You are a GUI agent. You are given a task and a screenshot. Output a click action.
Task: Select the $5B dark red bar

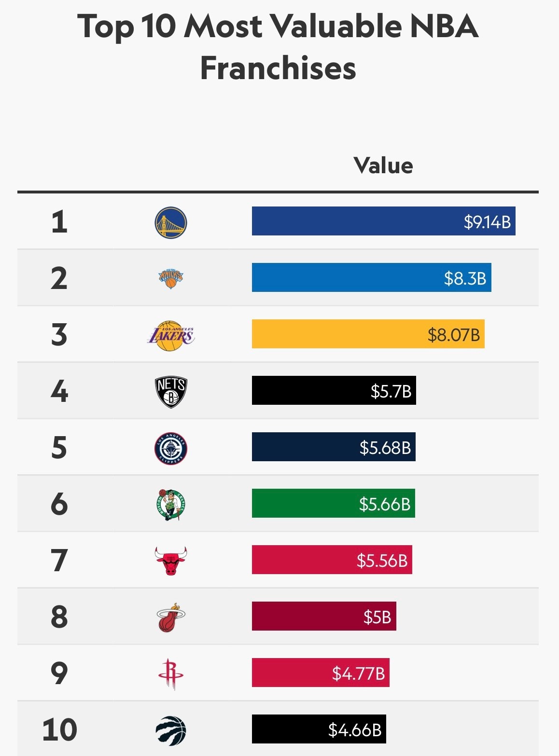(324, 616)
